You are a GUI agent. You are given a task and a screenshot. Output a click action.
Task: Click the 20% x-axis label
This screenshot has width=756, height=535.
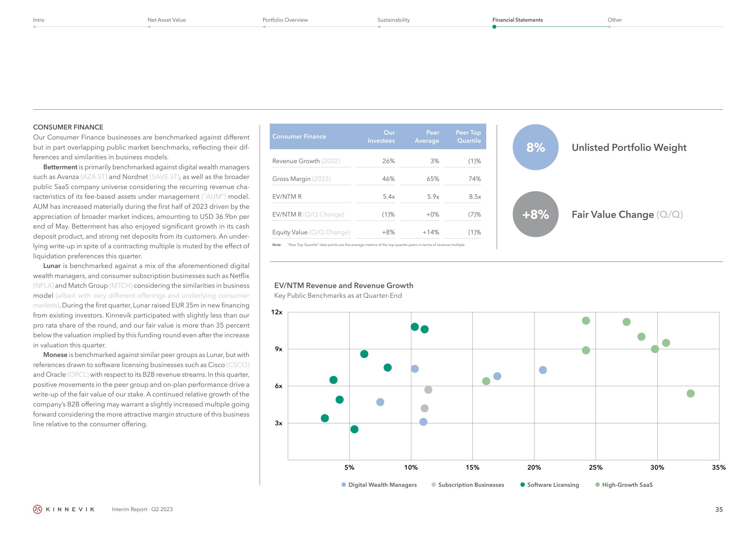534,467
